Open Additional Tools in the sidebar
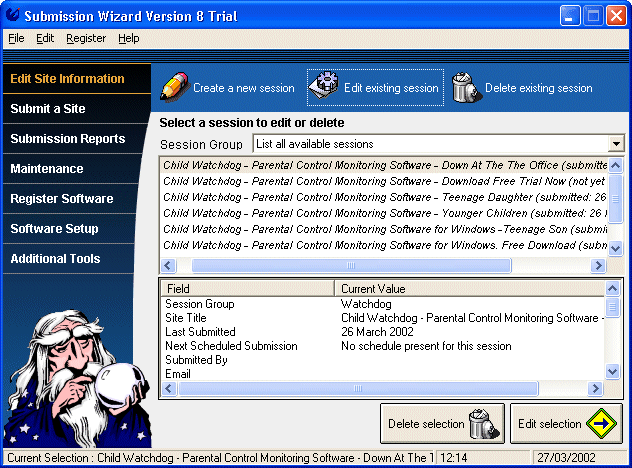 pyautogui.click(x=68, y=259)
